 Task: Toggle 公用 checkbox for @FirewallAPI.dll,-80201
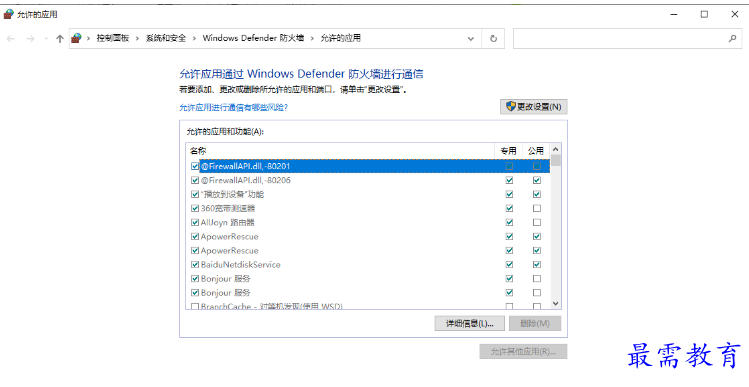tap(537, 166)
